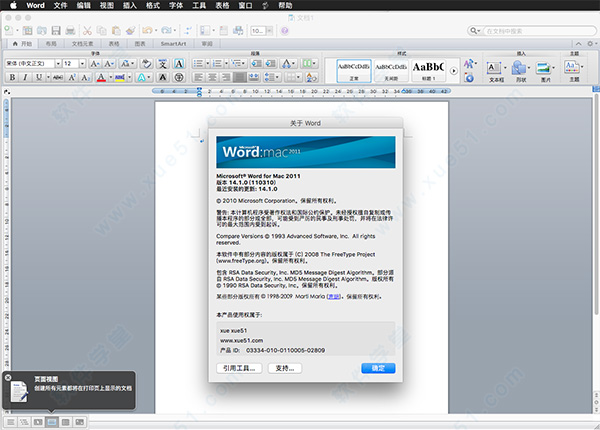Click the 确定 (OK) button
Screen dimensions: 600x430
(x=378, y=368)
